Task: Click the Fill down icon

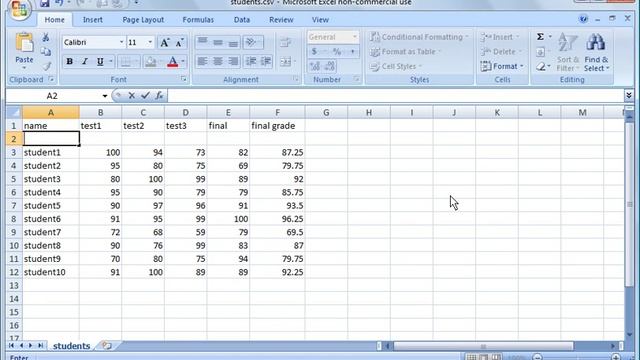Action: click(540, 52)
